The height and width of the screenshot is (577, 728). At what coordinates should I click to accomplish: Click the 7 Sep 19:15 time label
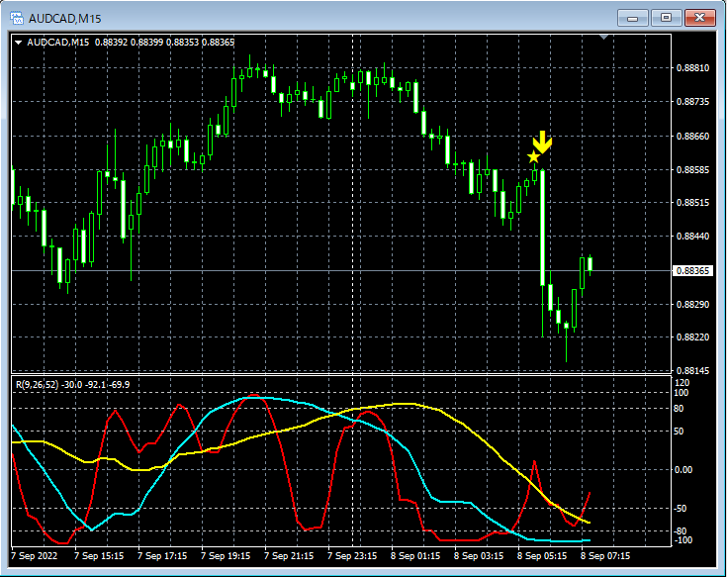click(x=226, y=555)
